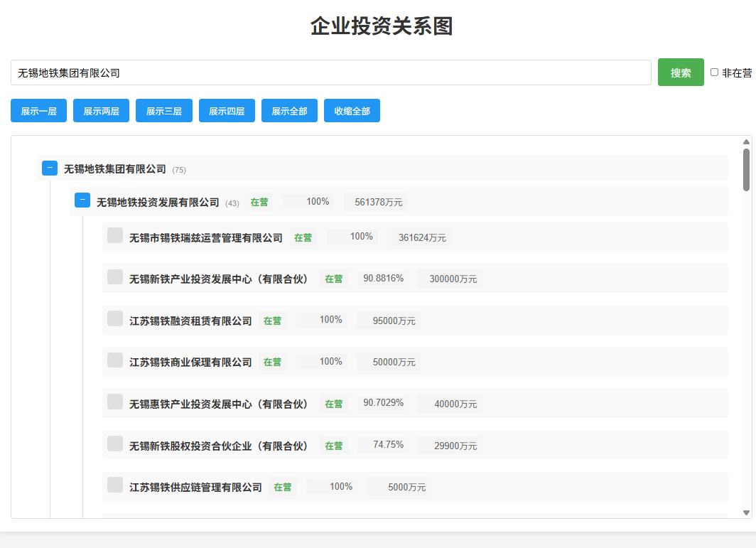
Task: Select 无锡新铁股权投资合伙企业（有限合伙） row name
Action: (x=218, y=446)
